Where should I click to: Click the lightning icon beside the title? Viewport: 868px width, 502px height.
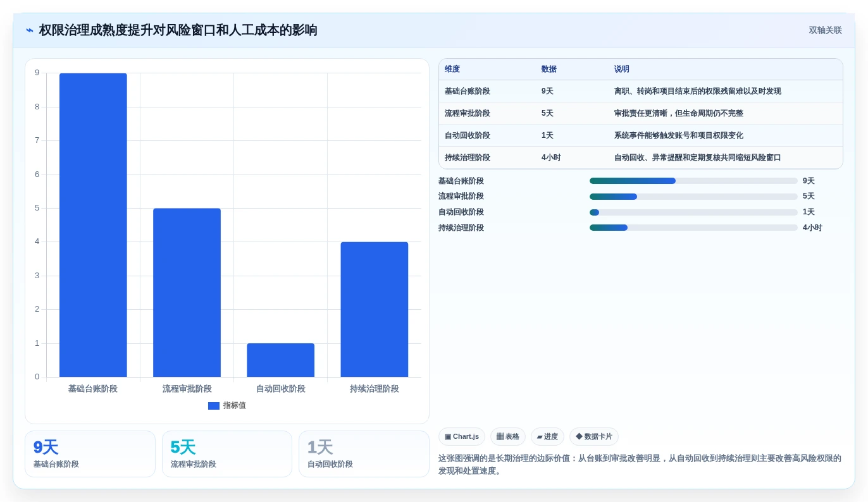pos(30,30)
